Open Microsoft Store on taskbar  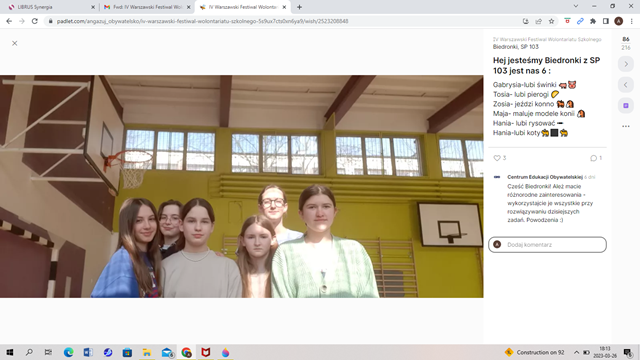click(x=127, y=352)
